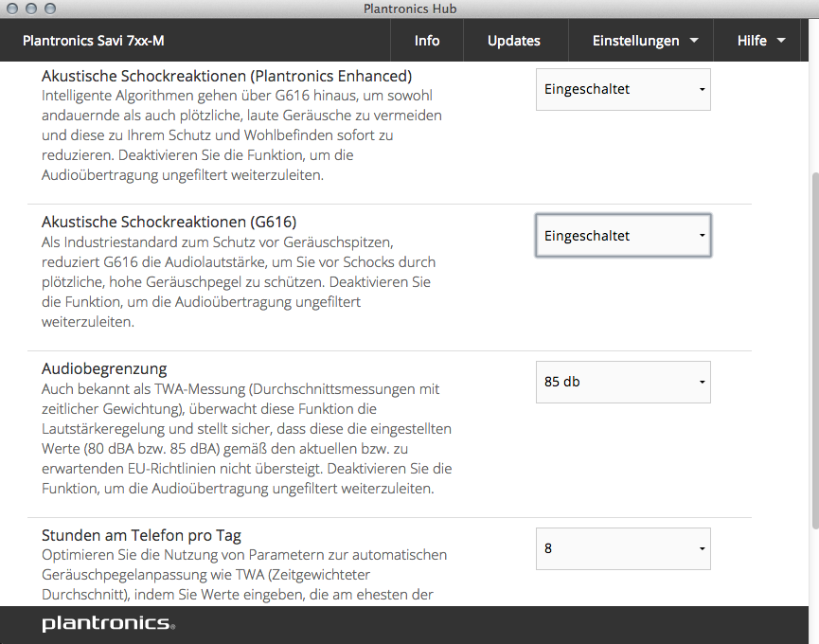Click the Hilfe dropdown arrow icon
The image size is (819, 644).
pos(781,40)
